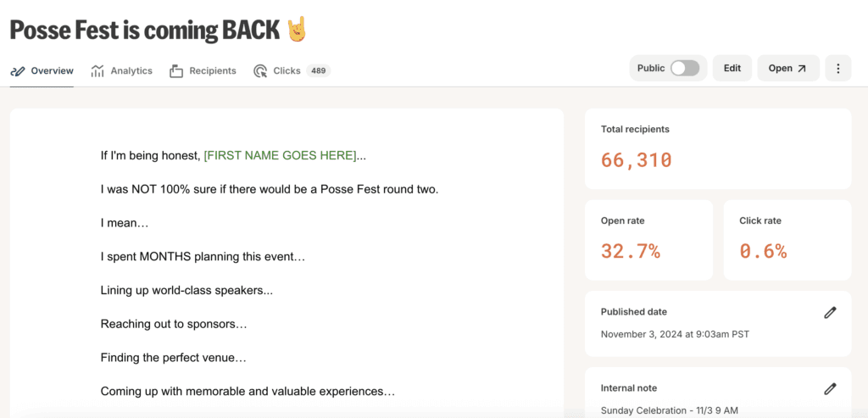The height and width of the screenshot is (418, 868).
Task: Edit the Internal note with pencil icon
Action: [830, 389]
